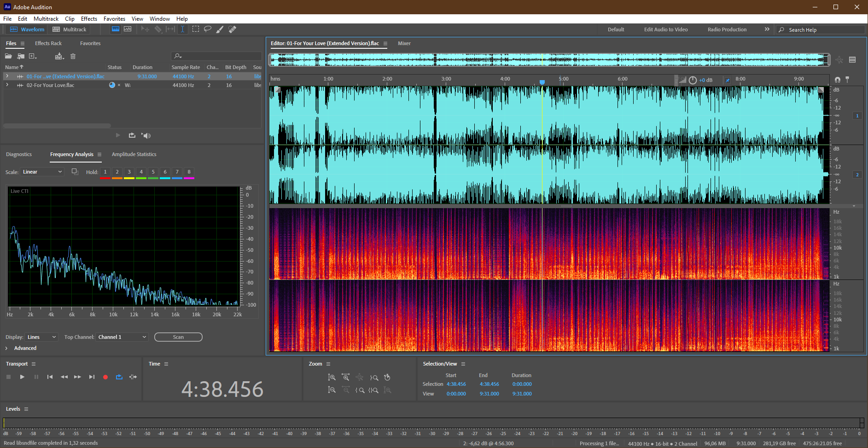Click the Import File icon
Screen dimensions: 868x448
point(21,56)
